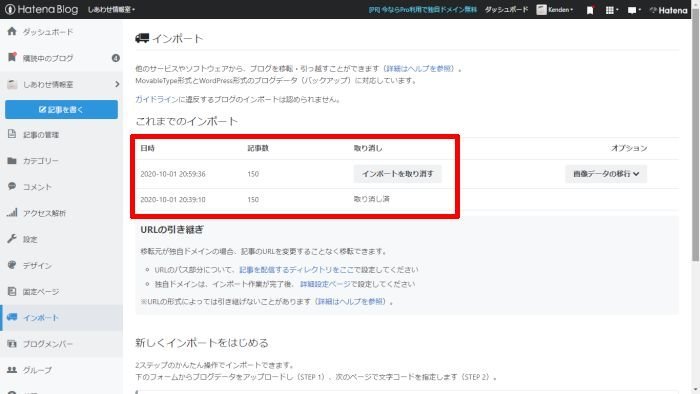Open the しあわせ情報室 blog dropdown in header
700x394 pixels.
(x=111, y=9)
